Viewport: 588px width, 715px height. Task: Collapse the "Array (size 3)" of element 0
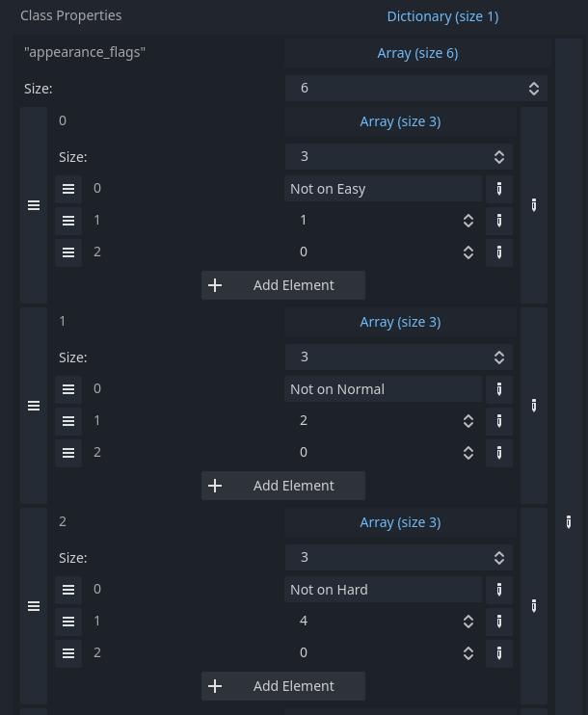400,121
